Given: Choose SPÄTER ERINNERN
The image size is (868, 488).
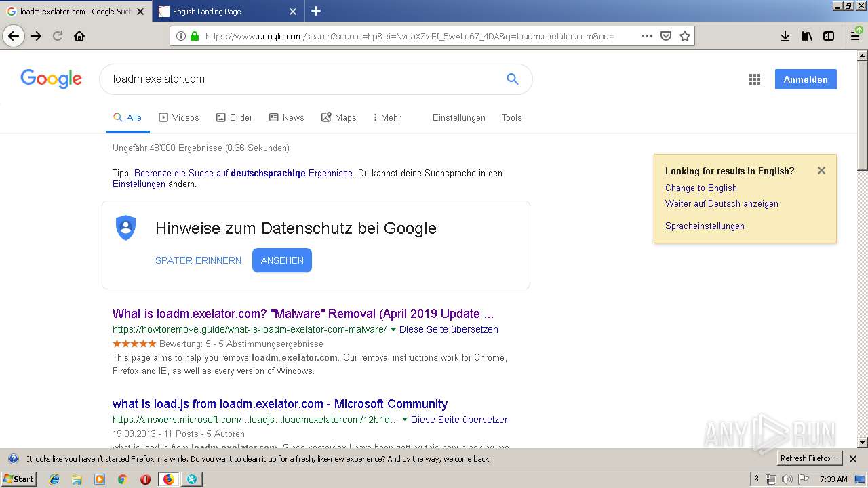Looking at the screenshot, I should [x=198, y=260].
